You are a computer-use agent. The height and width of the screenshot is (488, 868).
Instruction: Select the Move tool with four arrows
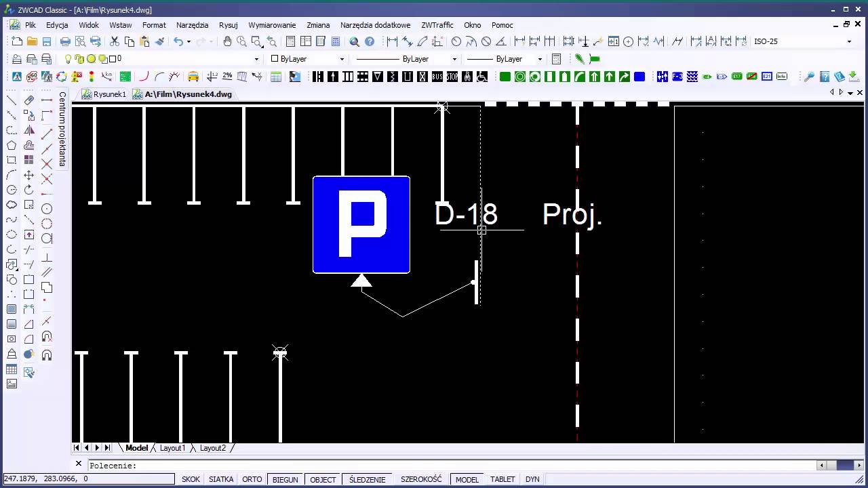pos(29,175)
